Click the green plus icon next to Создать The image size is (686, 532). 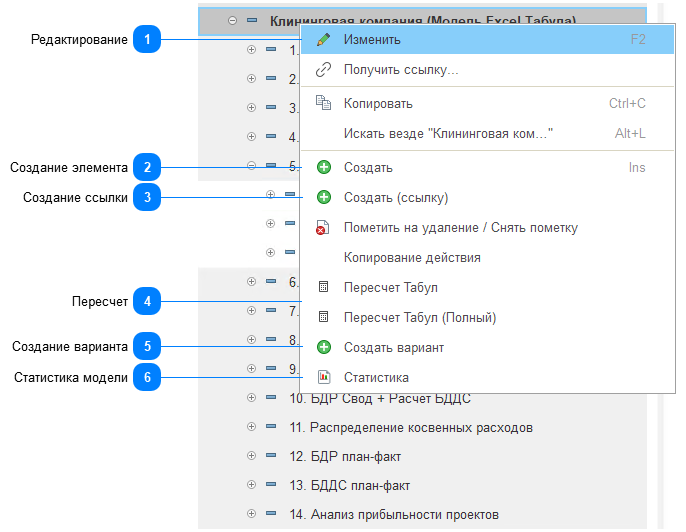coord(324,167)
